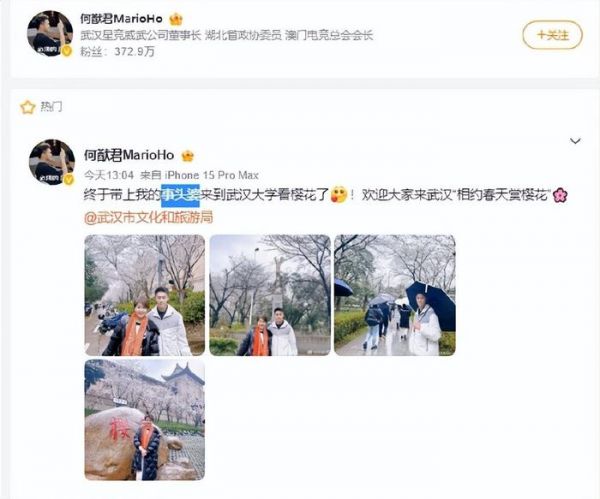Open second photo with monument in background
The image size is (600, 499).
point(270,295)
